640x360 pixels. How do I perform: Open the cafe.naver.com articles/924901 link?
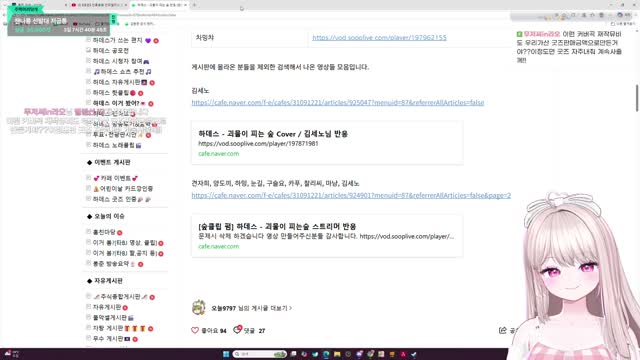tap(351, 196)
